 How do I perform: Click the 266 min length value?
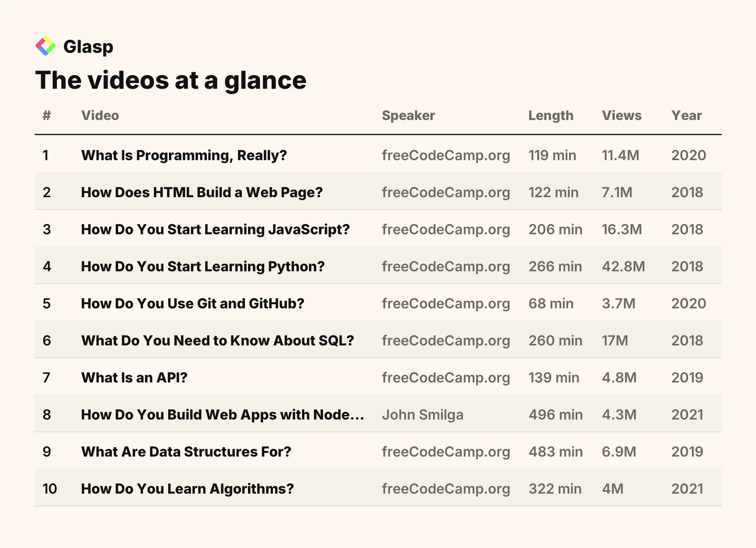coord(555,267)
